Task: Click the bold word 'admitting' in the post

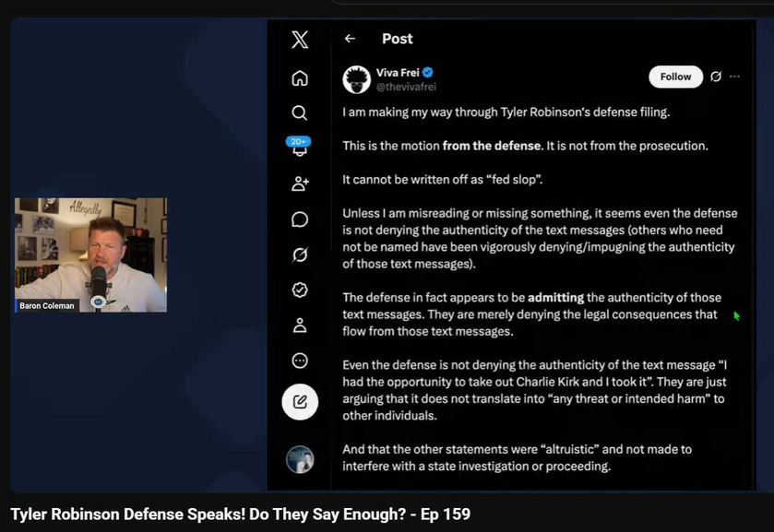Action: (x=555, y=298)
